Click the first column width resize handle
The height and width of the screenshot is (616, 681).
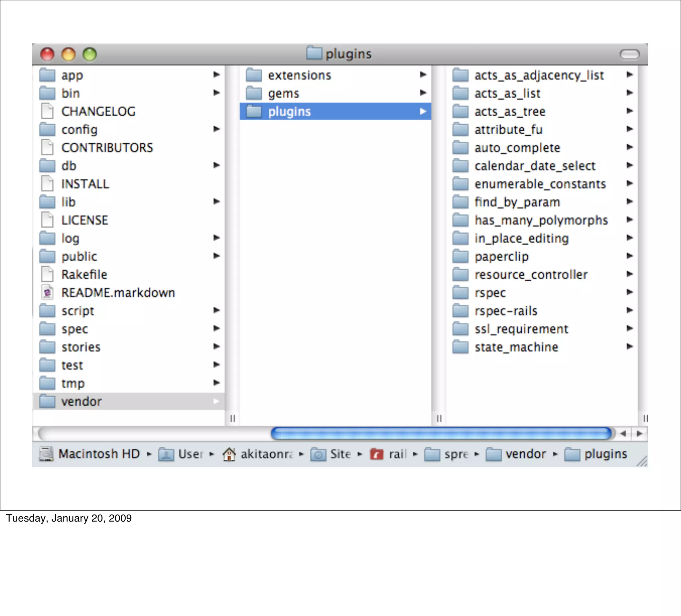click(x=232, y=419)
